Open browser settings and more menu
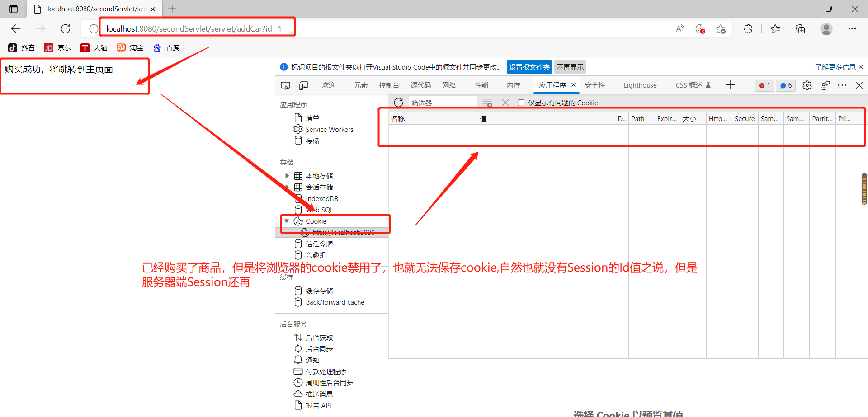Viewport: 868px width, 417px height. coord(852,29)
